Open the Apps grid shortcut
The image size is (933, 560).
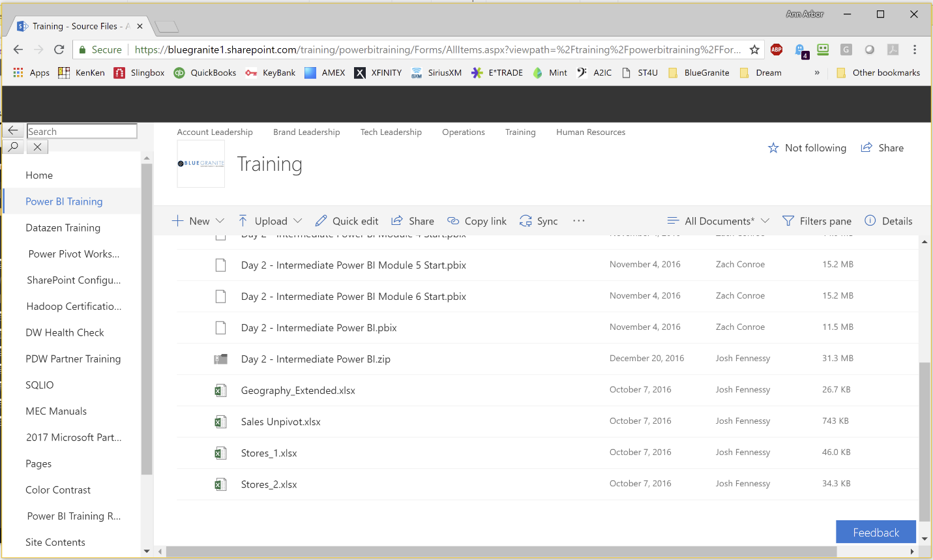(x=31, y=72)
